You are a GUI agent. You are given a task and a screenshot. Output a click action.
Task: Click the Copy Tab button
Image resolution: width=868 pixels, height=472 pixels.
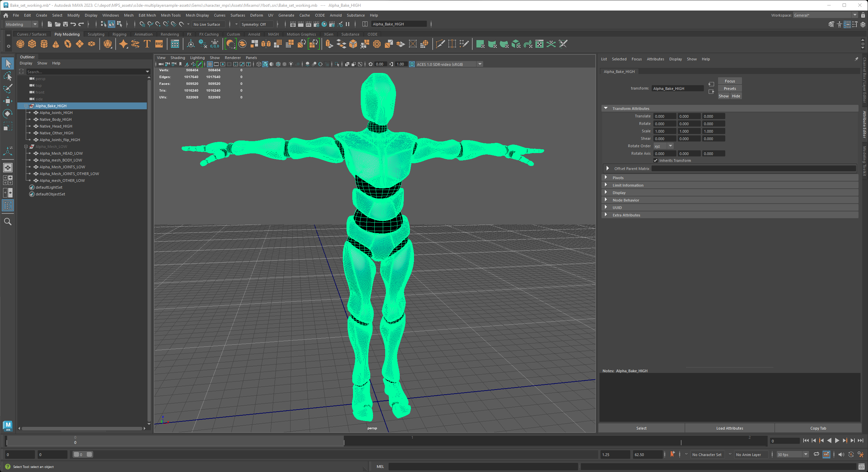(x=818, y=428)
